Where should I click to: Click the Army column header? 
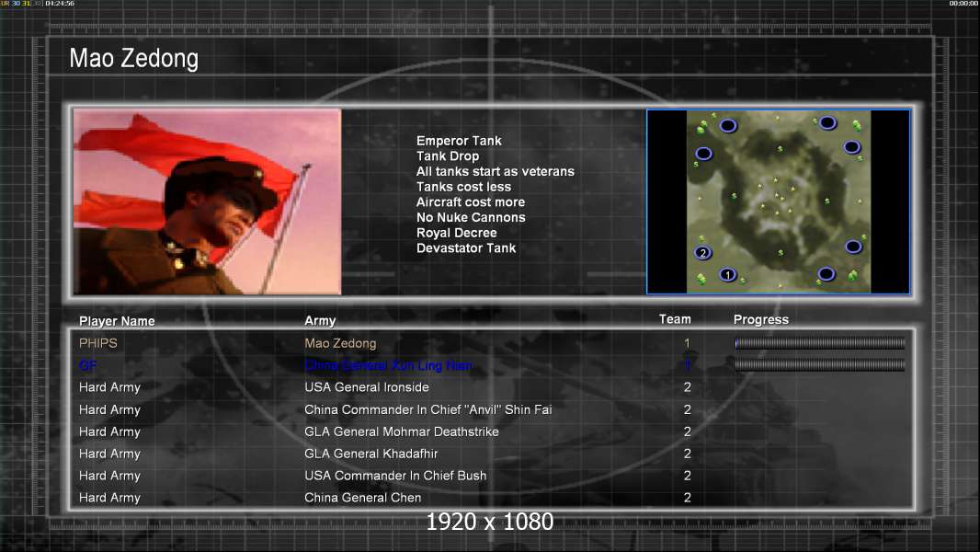(x=320, y=321)
